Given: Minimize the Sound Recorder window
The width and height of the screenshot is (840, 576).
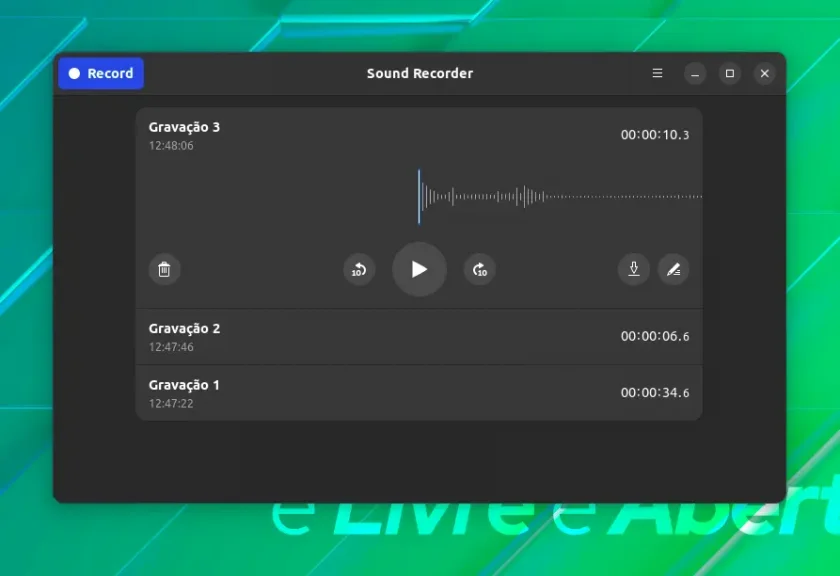Looking at the screenshot, I should (x=695, y=73).
